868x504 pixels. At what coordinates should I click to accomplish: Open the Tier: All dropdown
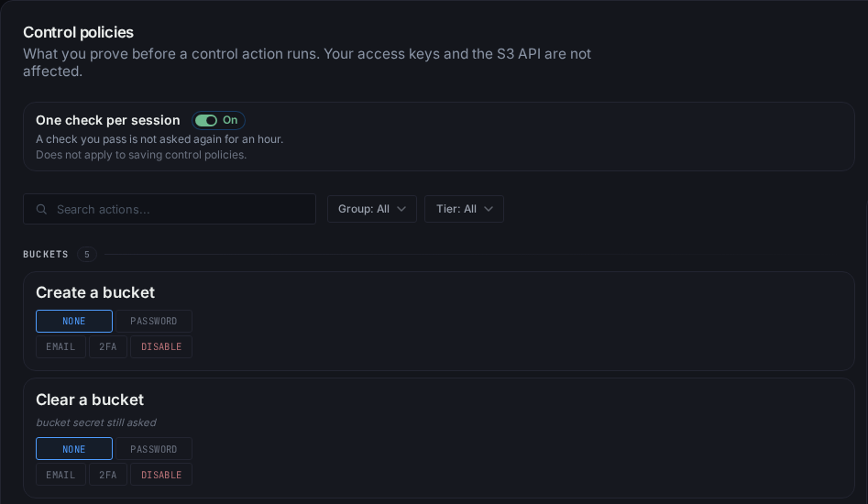464,209
